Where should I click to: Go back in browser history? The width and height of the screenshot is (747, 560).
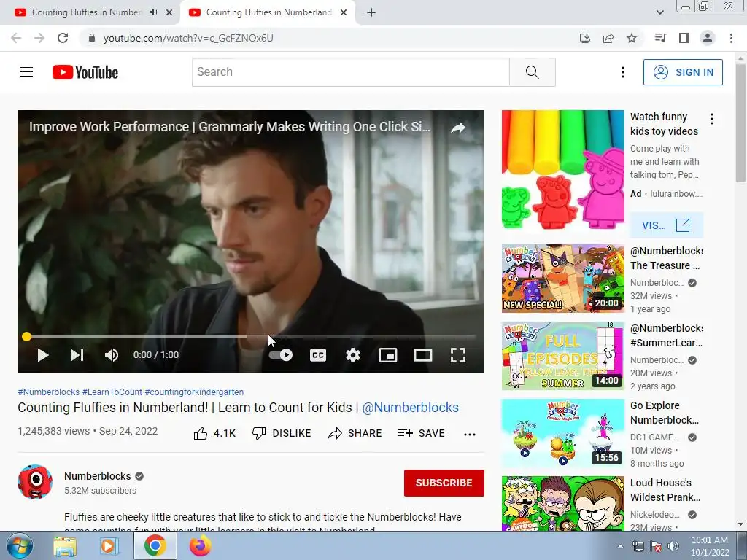(16, 38)
